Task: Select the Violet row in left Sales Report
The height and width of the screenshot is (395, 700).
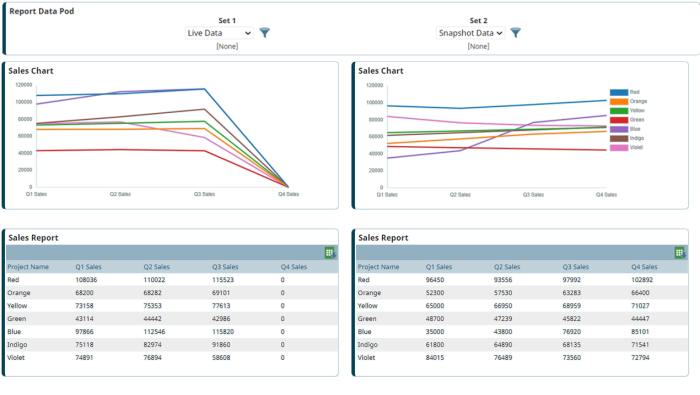Action: (172, 358)
